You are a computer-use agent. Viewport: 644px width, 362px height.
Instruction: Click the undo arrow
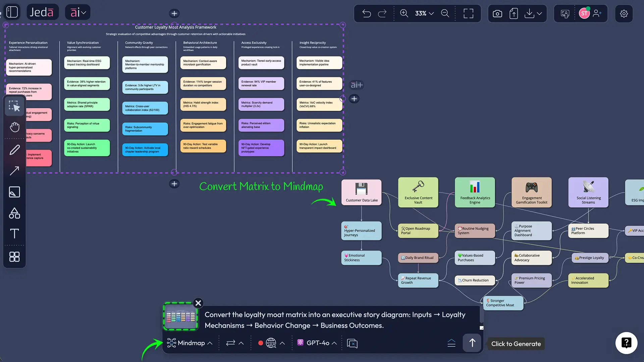(x=366, y=13)
